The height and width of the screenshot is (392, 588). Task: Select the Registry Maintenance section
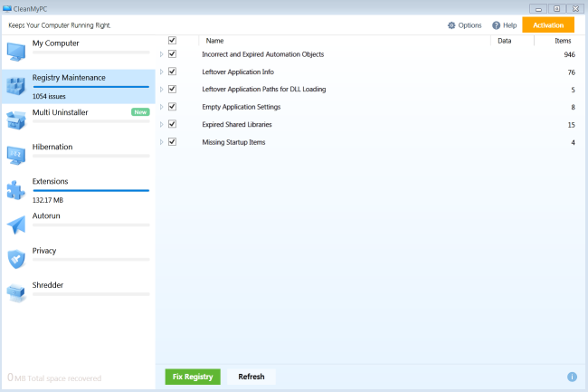click(x=79, y=86)
